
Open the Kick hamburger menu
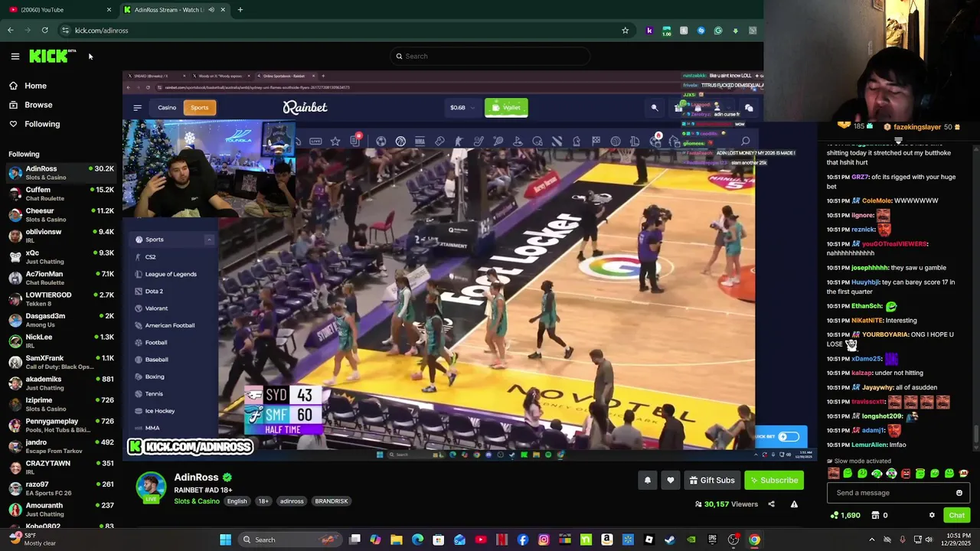pos(15,56)
